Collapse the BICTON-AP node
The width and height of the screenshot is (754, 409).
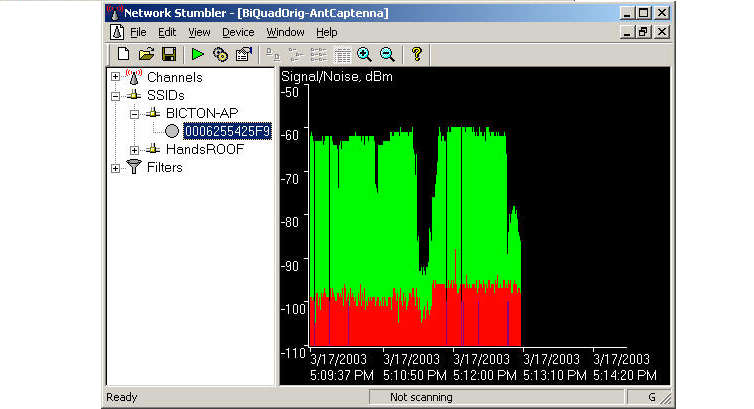(134, 114)
